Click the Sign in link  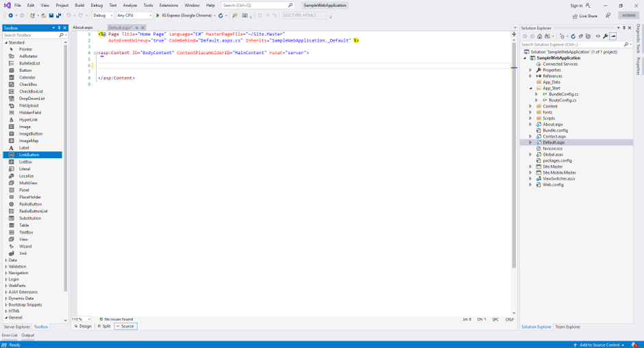pyautogui.click(x=576, y=5)
